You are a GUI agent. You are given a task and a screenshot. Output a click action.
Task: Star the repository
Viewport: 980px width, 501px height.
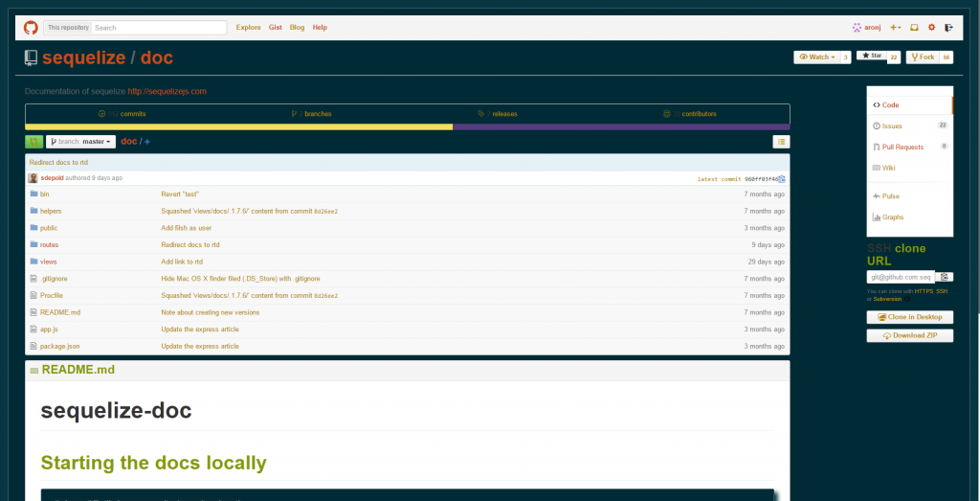(x=872, y=56)
